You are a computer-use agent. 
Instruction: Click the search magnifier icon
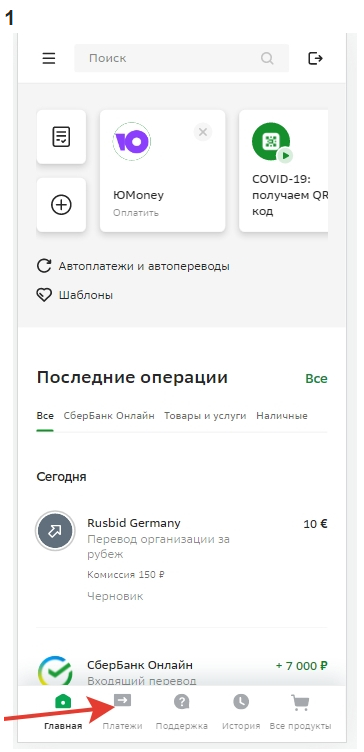[267, 59]
